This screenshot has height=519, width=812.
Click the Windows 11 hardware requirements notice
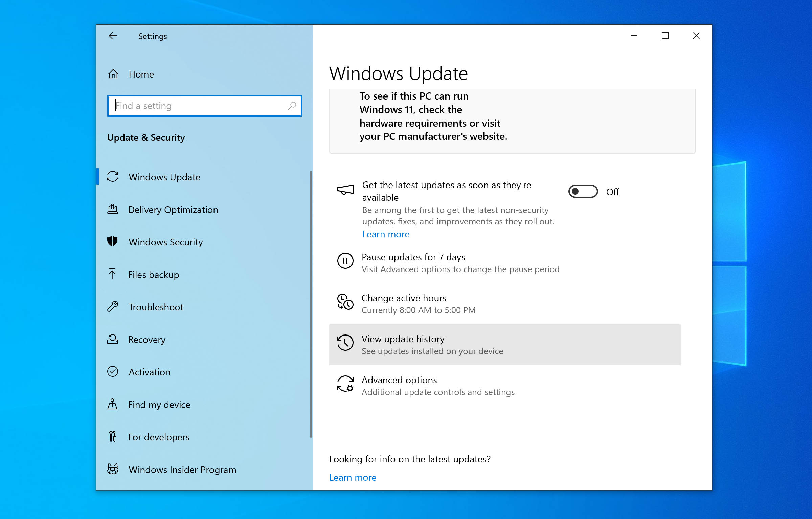[x=512, y=121]
